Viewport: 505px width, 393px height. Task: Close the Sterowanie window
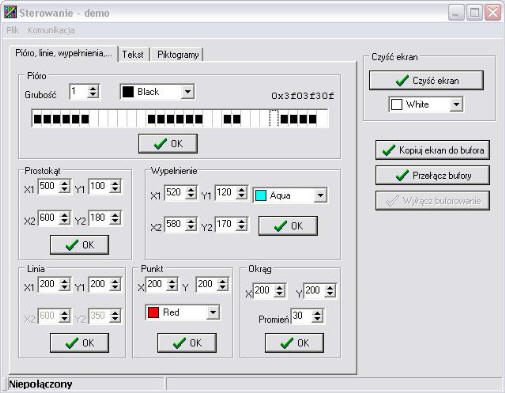(493, 13)
